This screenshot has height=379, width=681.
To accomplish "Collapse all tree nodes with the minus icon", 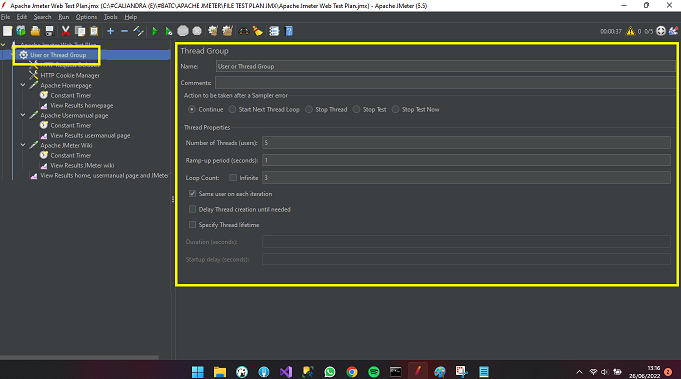I will pos(124,31).
